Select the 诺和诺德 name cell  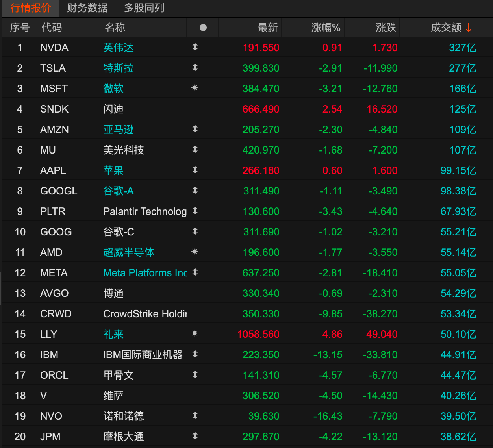coord(124,416)
